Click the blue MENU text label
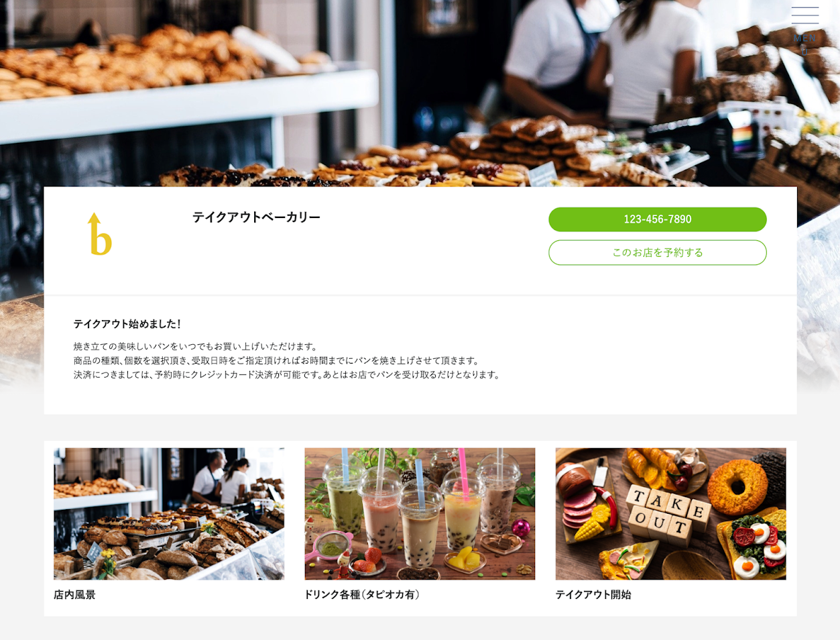The image size is (840, 640). pos(804,38)
